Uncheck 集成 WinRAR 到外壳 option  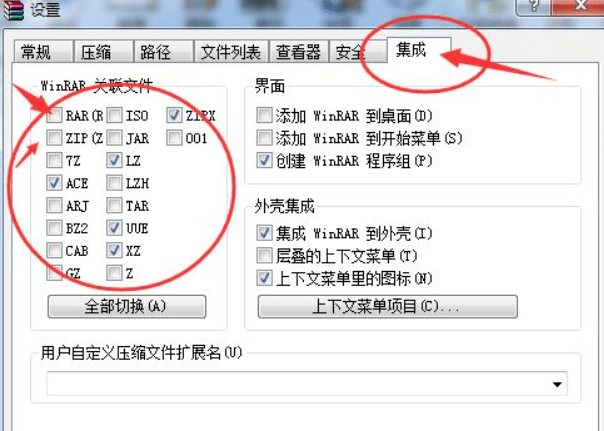[x=265, y=233]
